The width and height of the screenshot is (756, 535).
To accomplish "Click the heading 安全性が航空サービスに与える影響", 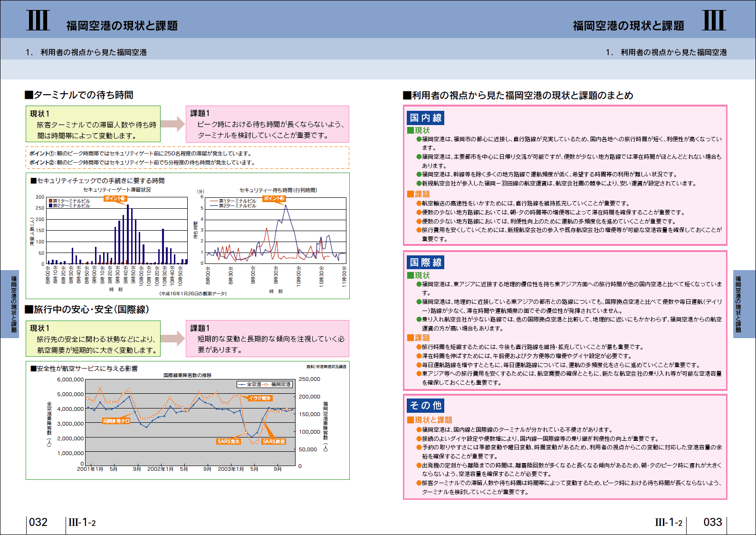I will (x=84, y=369).
